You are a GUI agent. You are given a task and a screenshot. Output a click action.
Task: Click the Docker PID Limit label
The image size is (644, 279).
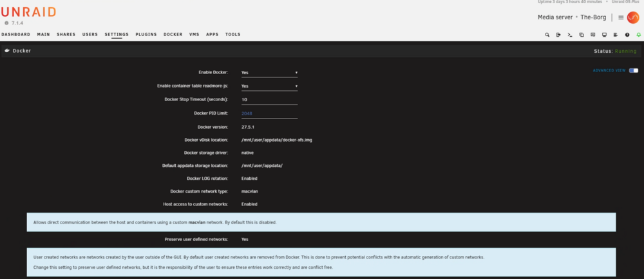tap(211, 113)
